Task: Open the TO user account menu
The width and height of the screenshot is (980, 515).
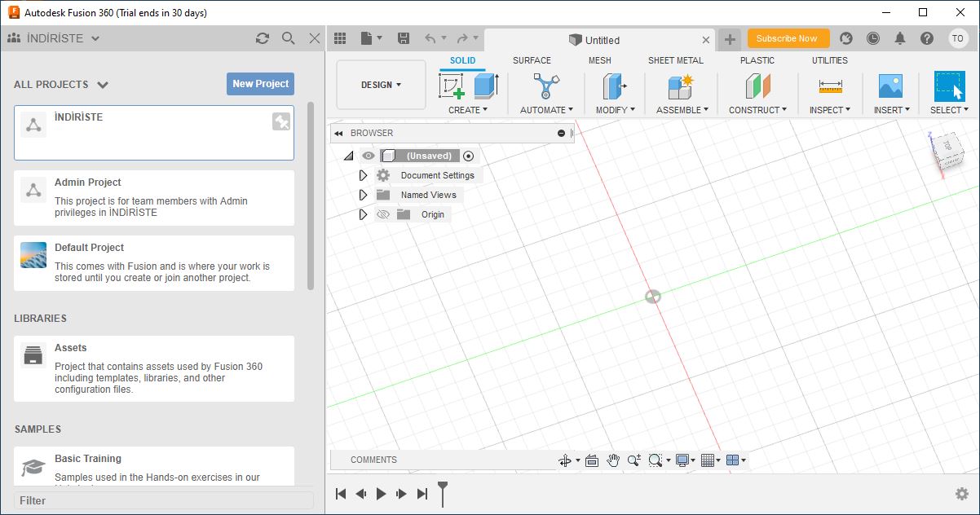Action: 958,38
